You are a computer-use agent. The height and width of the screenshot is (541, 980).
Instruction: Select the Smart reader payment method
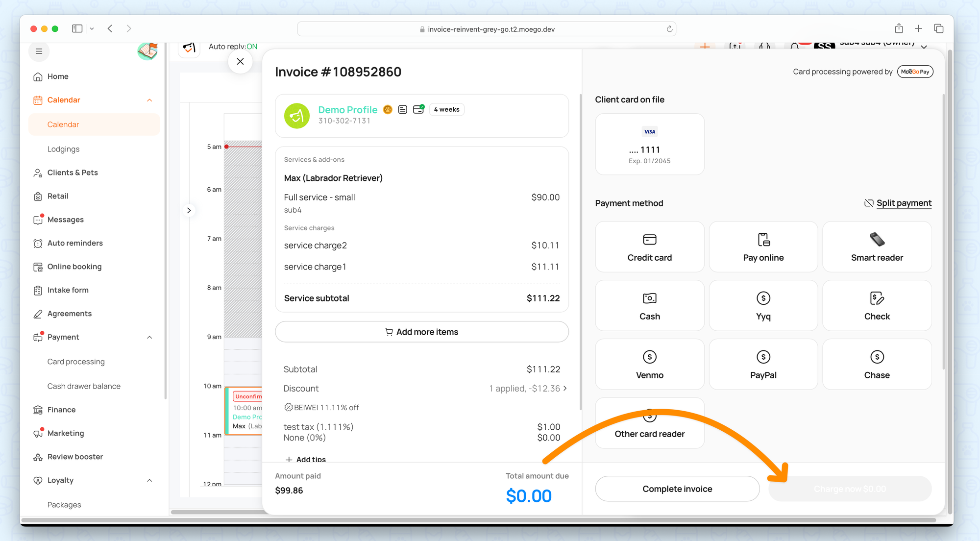pyautogui.click(x=877, y=247)
